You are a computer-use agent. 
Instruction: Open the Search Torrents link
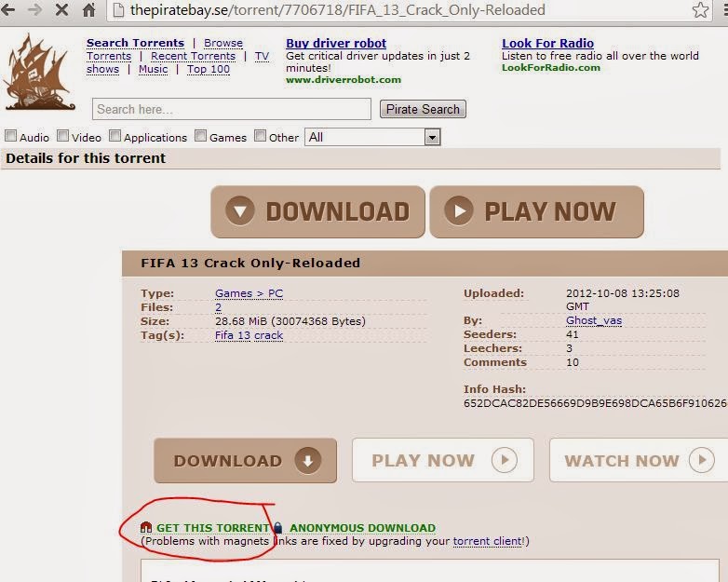[136, 43]
